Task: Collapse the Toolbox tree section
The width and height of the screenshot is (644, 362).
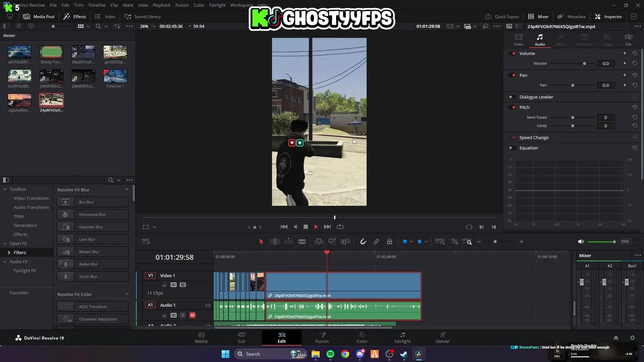Action: 5,189
